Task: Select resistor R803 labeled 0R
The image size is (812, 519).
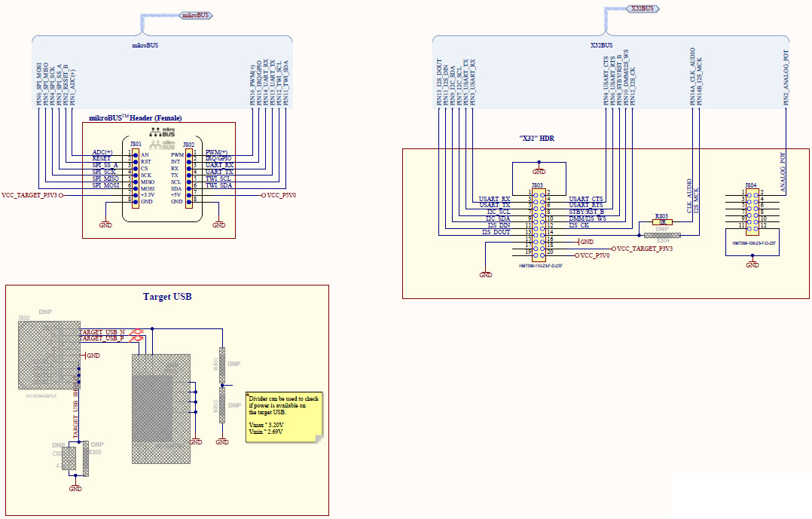Action: coord(663,221)
